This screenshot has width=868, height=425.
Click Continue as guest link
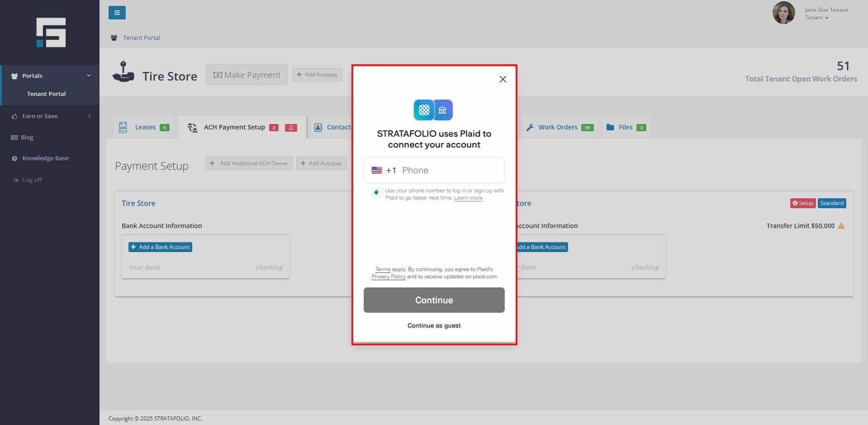434,325
